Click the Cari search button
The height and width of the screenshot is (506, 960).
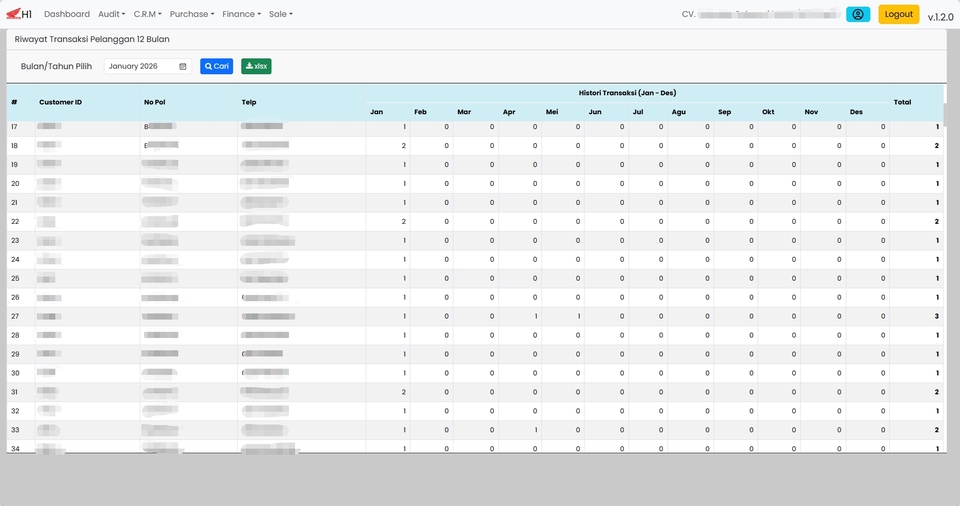(217, 66)
